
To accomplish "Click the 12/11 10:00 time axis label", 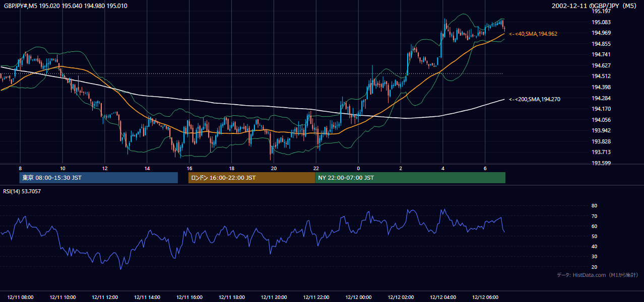I will point(62,297).
